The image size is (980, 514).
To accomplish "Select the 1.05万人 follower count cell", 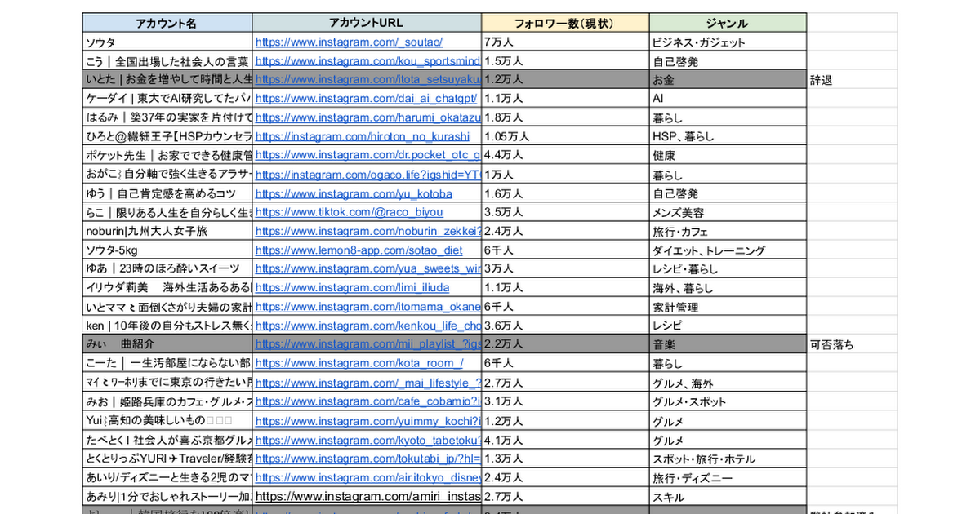I will pyautogui.click(x=565, y=136).
